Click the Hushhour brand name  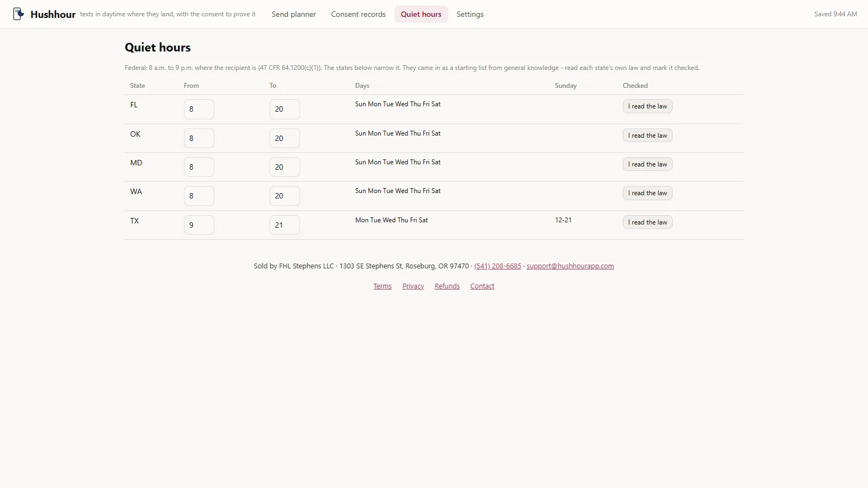(x=53, y=15)
